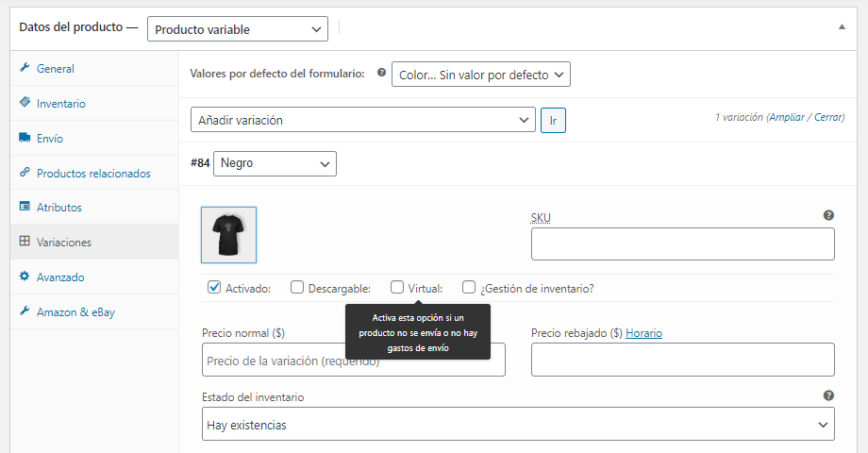Click help icon beside Valores por defecto
Screen dimensions: 868x453
pyautogui.click(x=381, y=73)
